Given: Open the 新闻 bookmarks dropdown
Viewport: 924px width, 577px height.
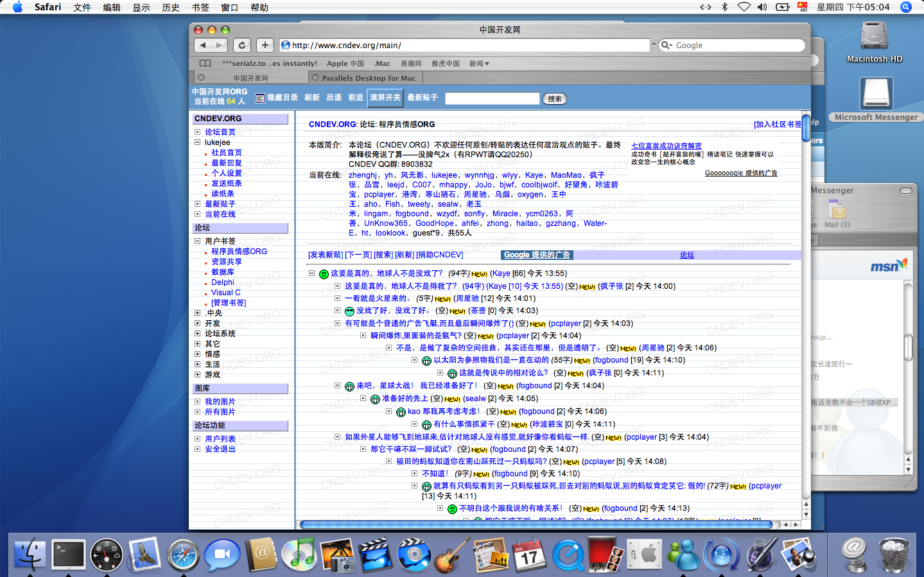Looking at the screenshot, I should (479, 64).
